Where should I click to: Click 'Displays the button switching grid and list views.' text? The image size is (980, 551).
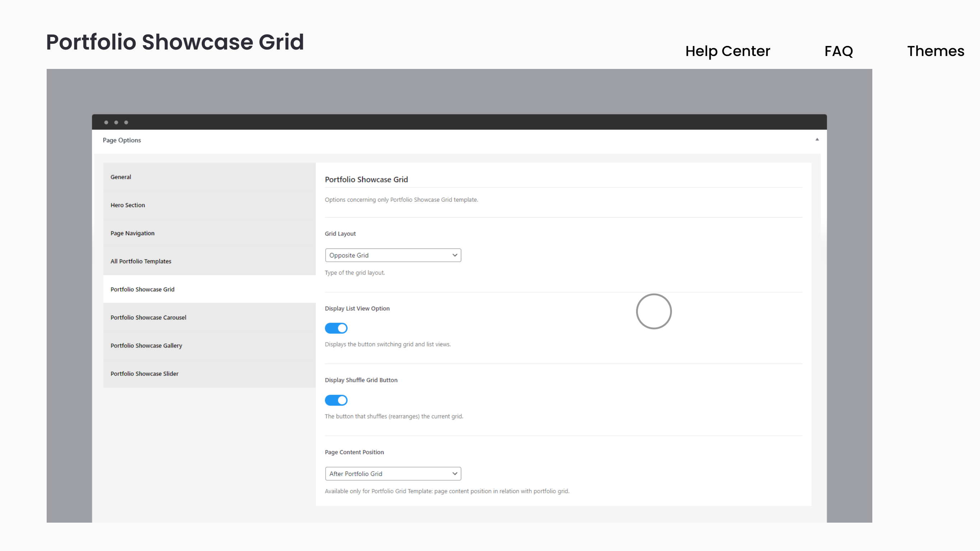388,344
